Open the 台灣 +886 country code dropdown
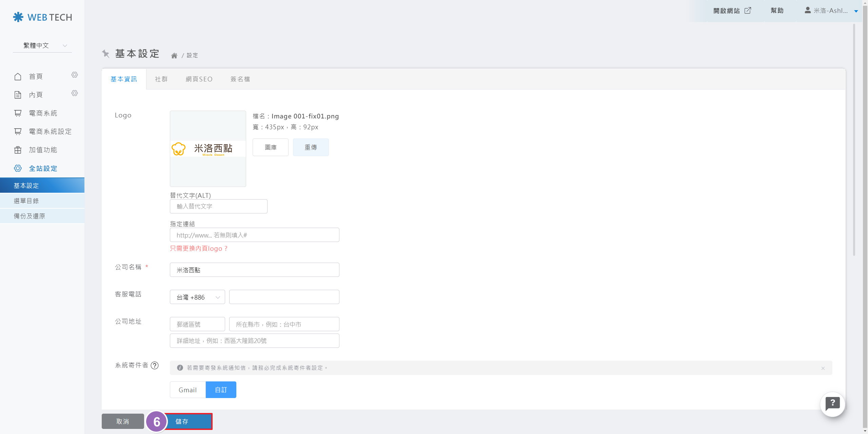Viewport: 868px width, 434px height. coord(197,297)
